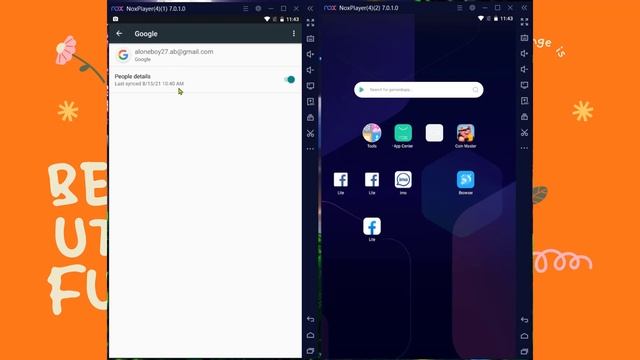Click monitor screen icon in NoxPlayer(4)(2) sidebar
The width and height of the screenshot is (640, 360).
(x=524, y=85)
